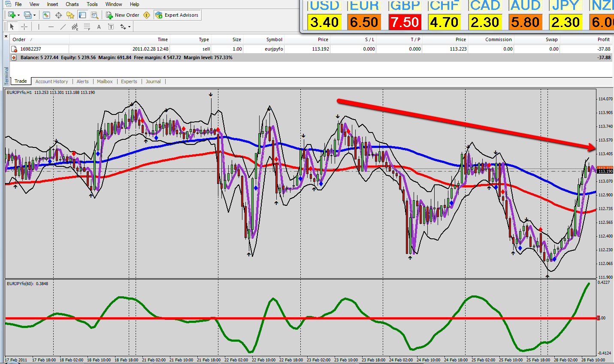Image resolution: width=614 pixels, height=364 pixels.
Task: Click the Balance summary row
Action: tap(311, 57)
